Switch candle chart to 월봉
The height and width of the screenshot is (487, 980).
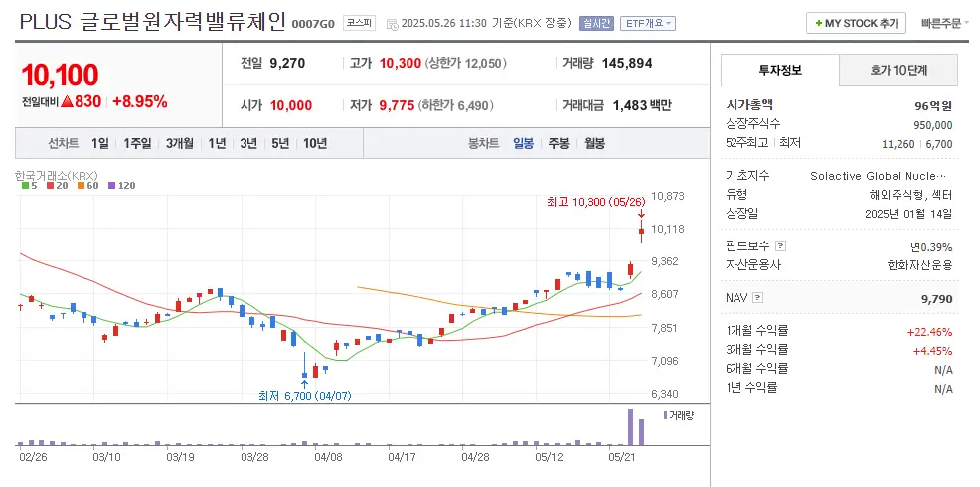[x=594, y=143]
